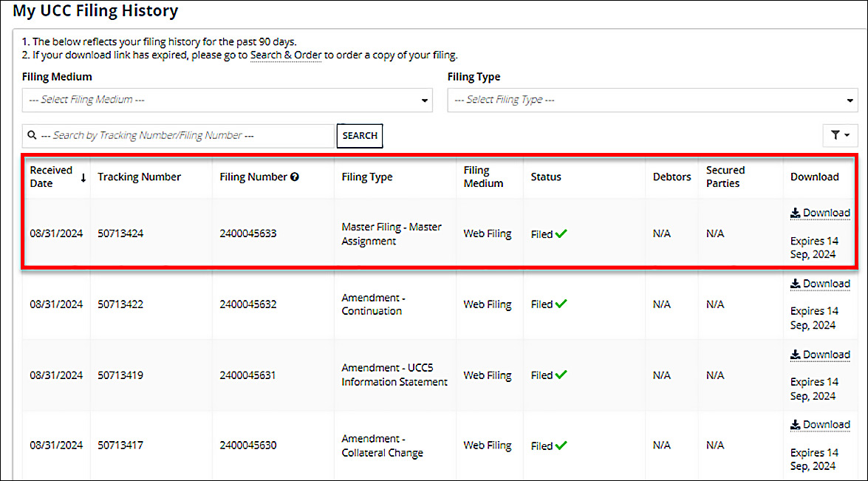Download the Amendment Continuation filing
Viewport: 868px width, 481px height.
(x=820, y=284)
